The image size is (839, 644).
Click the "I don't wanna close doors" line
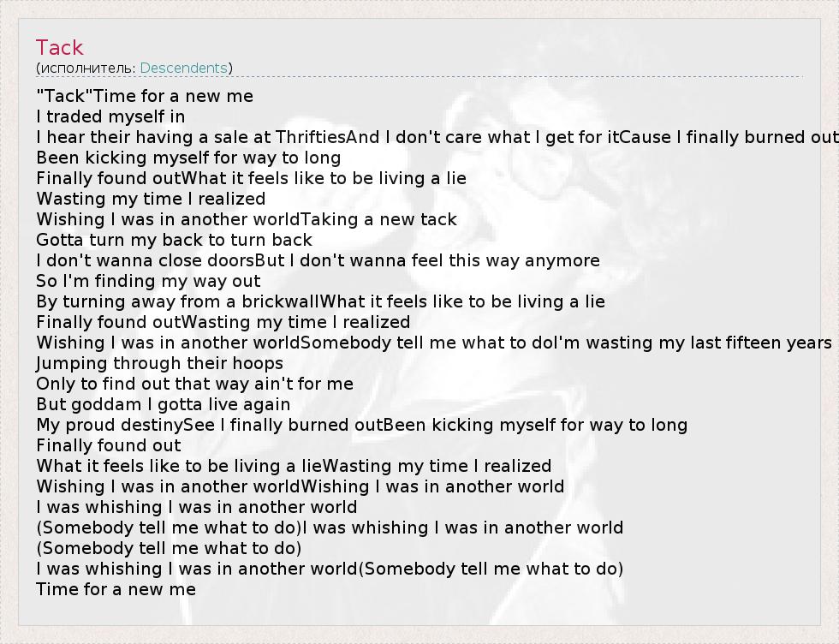[x=318, y=260]
